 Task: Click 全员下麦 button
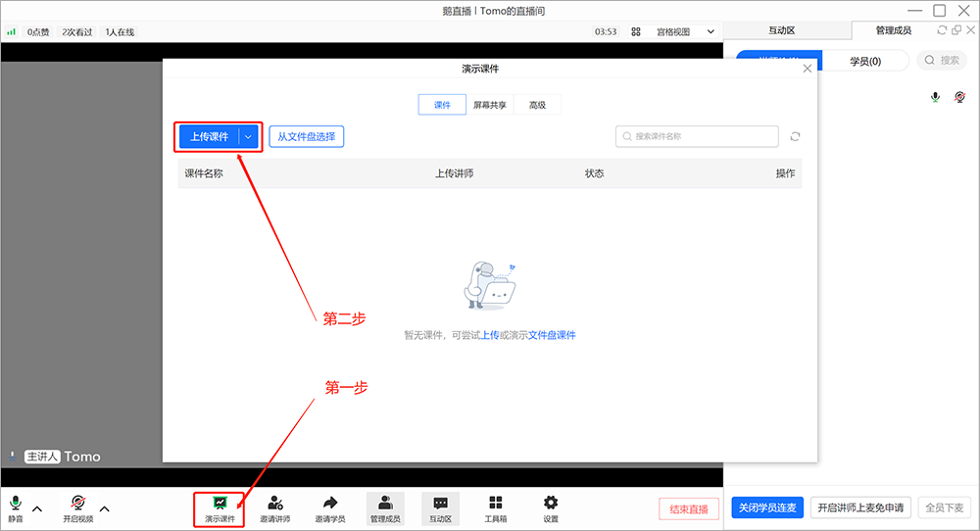pos(945,507)
